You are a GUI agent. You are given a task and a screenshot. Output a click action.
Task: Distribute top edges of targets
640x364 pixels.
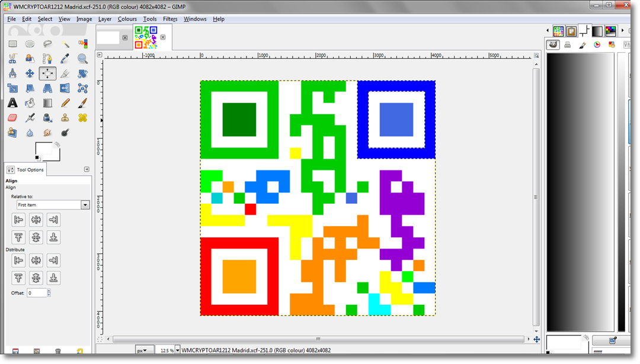click(x=18, y=278)
